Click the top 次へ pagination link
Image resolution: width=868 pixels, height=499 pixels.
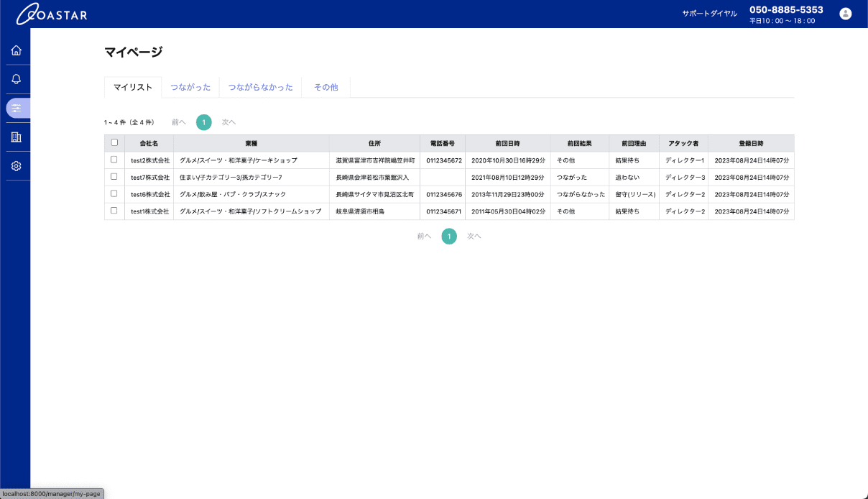tap(228, 122)
